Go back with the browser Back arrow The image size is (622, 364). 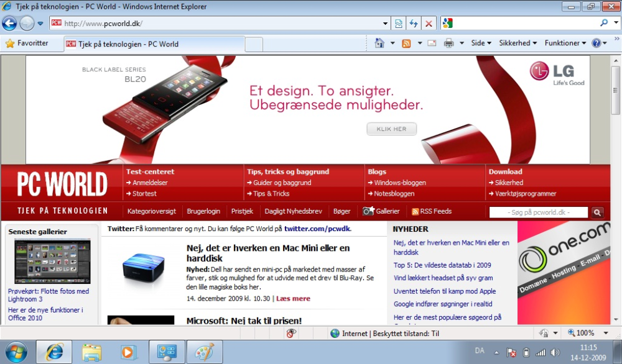tap(9, 24)
